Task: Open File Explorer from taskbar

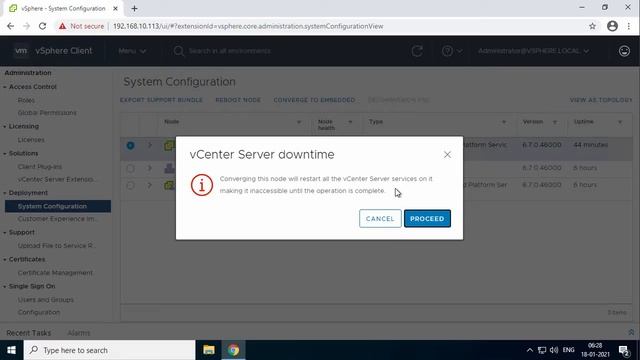Action: tap(209, 350)
